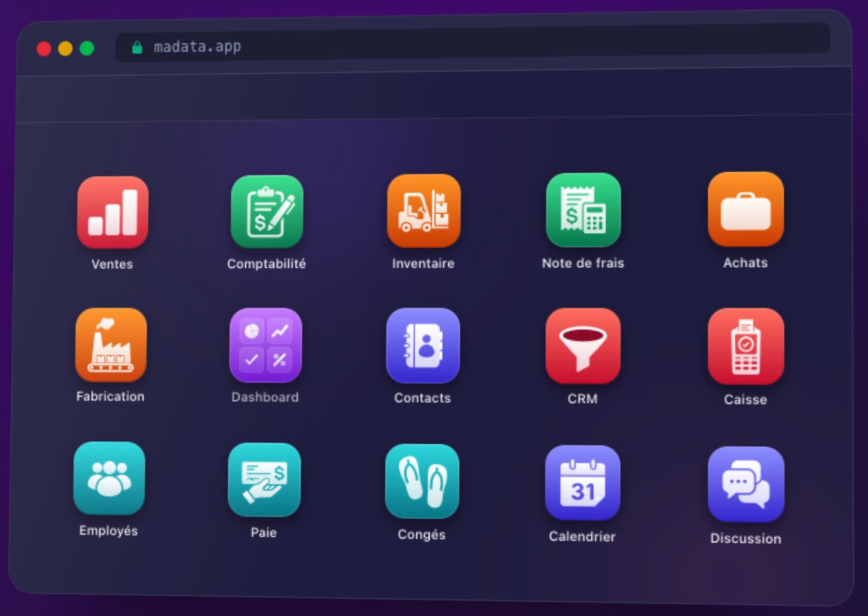Click the madata.app address bar
The height and width of the screenshot is (616, 868).
tap(473, 43)
